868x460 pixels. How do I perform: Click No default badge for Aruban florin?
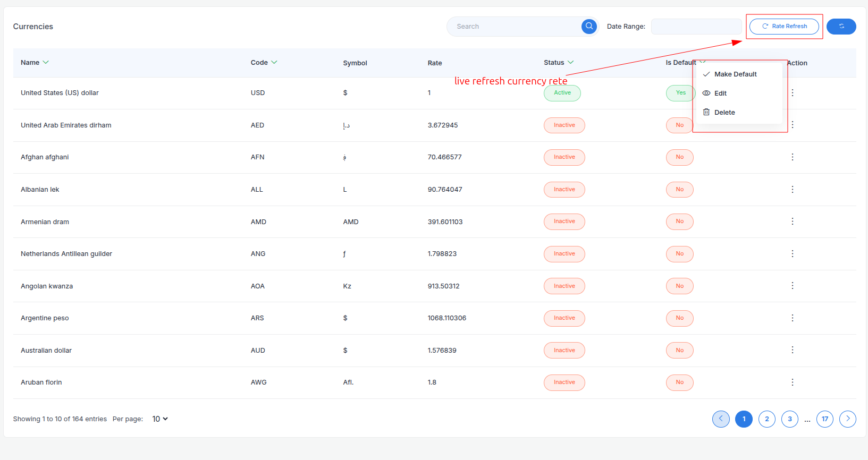[x=680, y=382]
